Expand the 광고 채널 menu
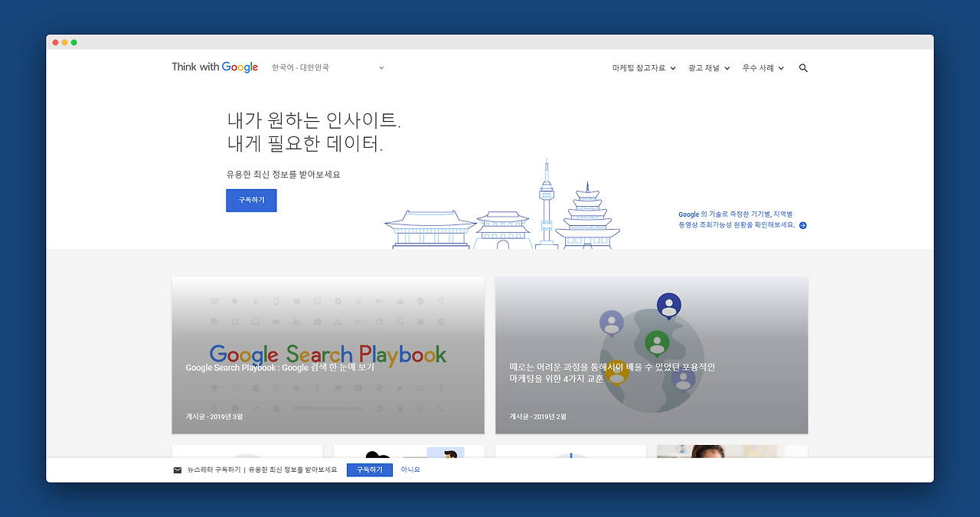Viewport: 980px width, 517px height. click(x=709, y=68)
